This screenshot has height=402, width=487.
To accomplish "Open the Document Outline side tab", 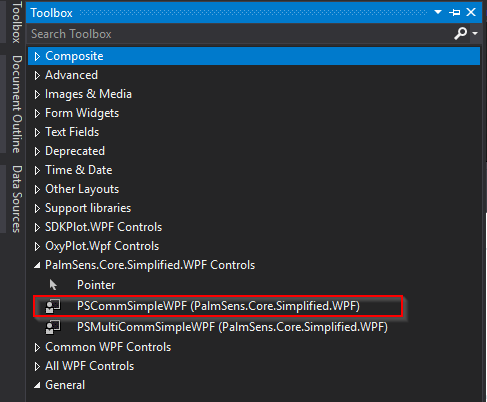I will 16,104.
